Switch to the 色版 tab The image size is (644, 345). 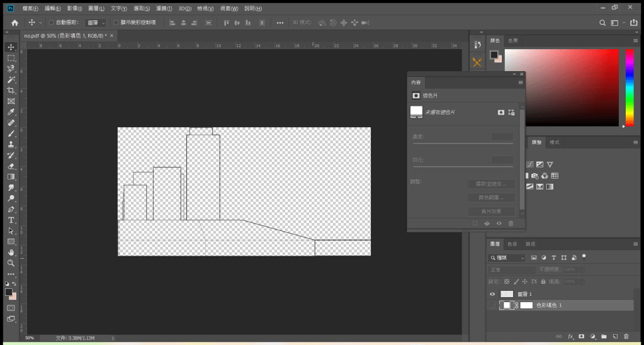point(512,244)
